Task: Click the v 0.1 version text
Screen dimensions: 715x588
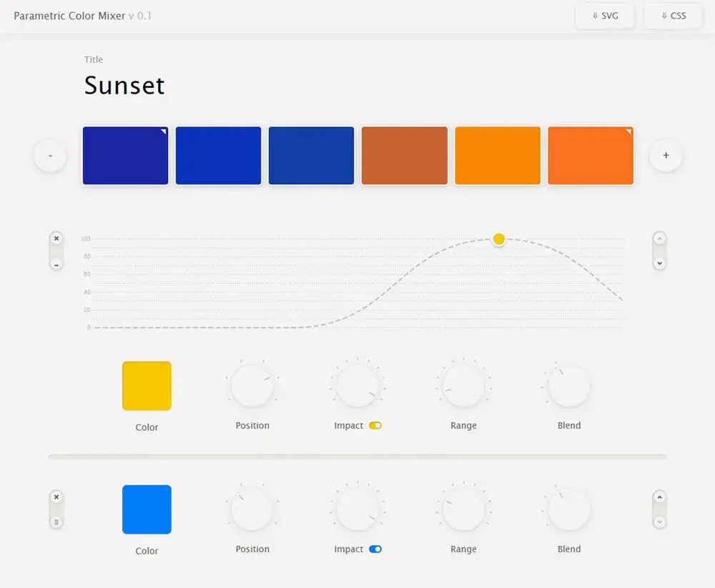Action: (140, 16)
